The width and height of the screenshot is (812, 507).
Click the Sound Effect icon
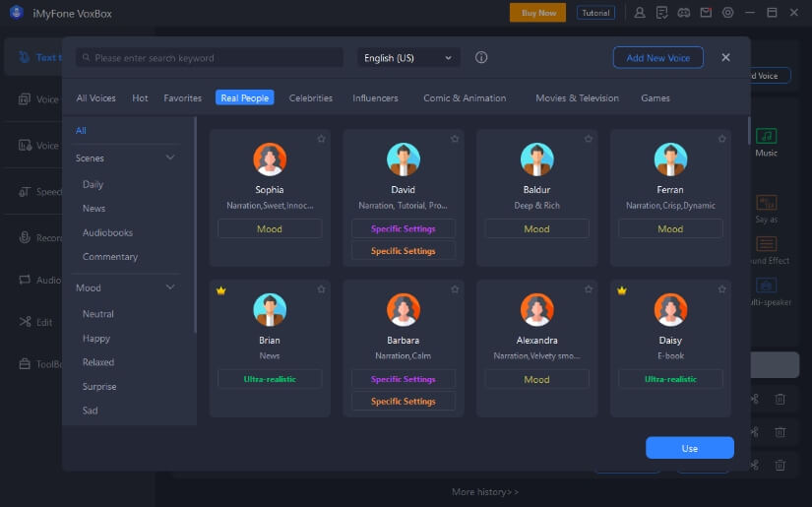(766, 244)
